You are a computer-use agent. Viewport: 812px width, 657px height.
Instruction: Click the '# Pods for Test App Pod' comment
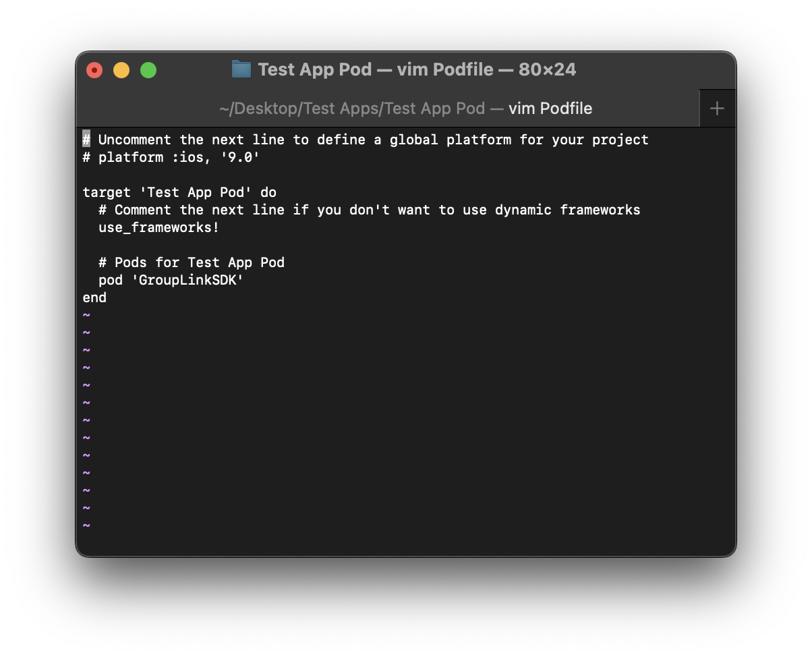[x=192, y=262]
